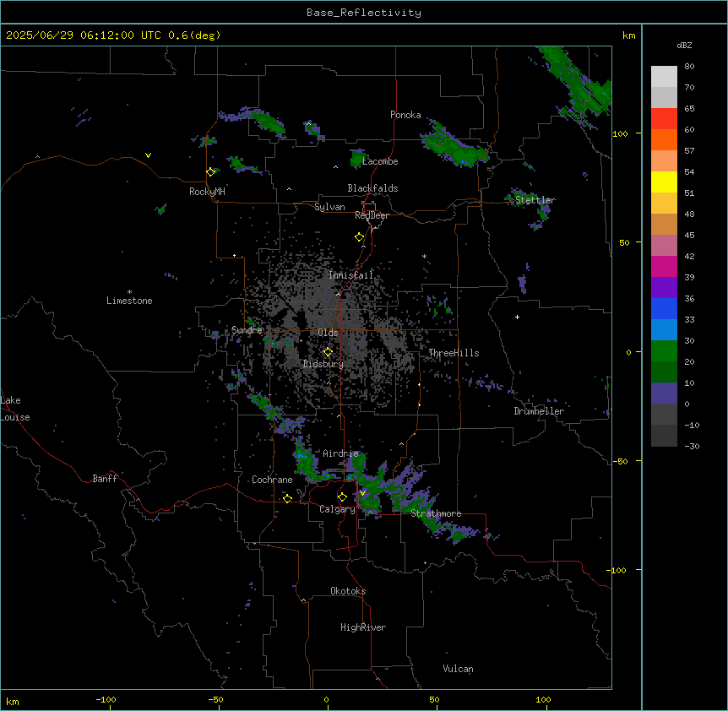This screenshot has width=728, height=711.
Task: Click the km unit label at top right
Action: pyautogui.click(x=628, y=35)
